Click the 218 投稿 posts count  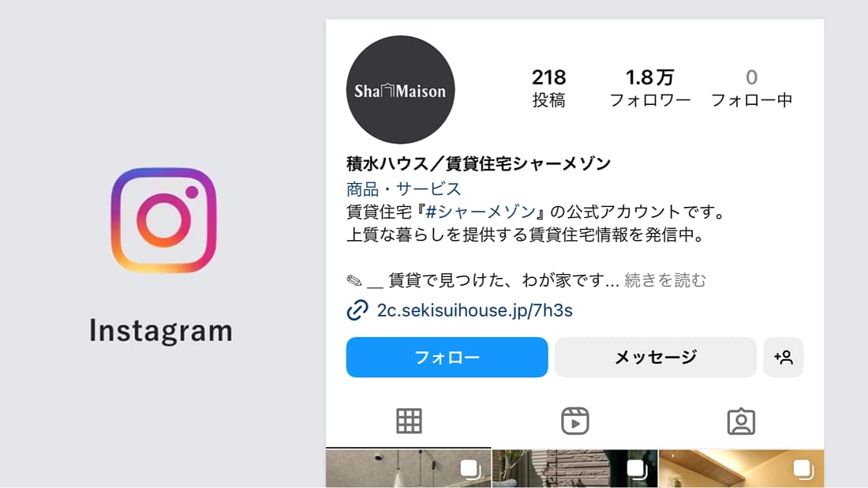548,88
